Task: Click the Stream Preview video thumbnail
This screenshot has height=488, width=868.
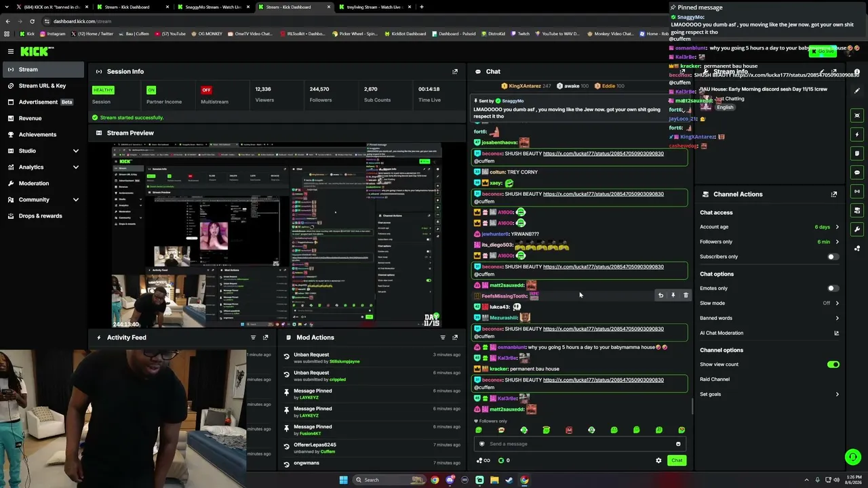Action: [x=277, y=235]
